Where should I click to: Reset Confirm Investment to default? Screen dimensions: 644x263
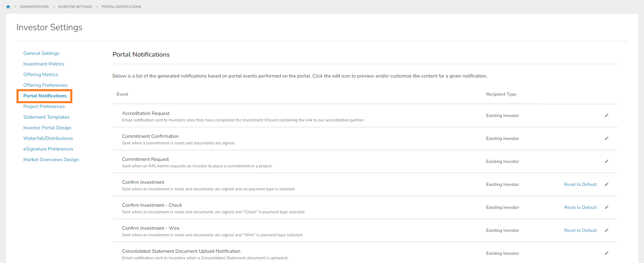tap(580, 184)
